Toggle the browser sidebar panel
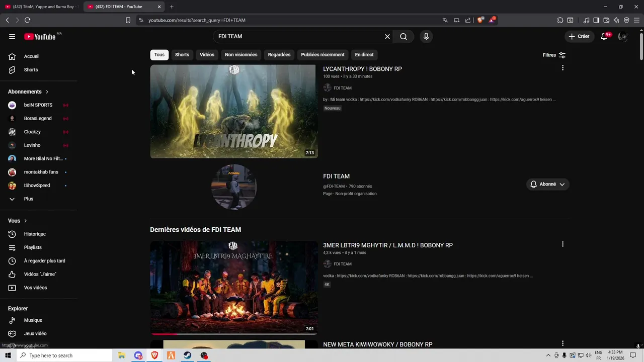644x362 pixels. (x=596, y=20)
